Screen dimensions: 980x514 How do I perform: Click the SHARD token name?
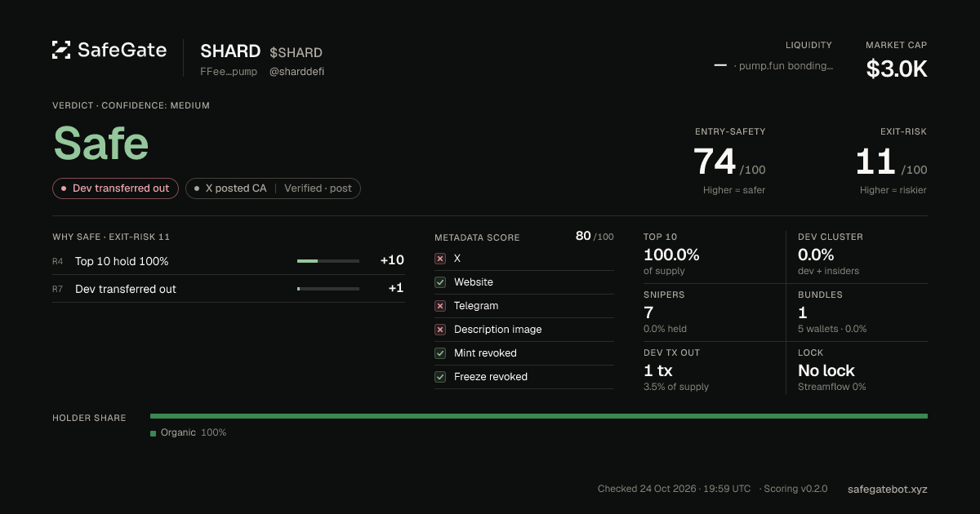(x=230, y=51)
